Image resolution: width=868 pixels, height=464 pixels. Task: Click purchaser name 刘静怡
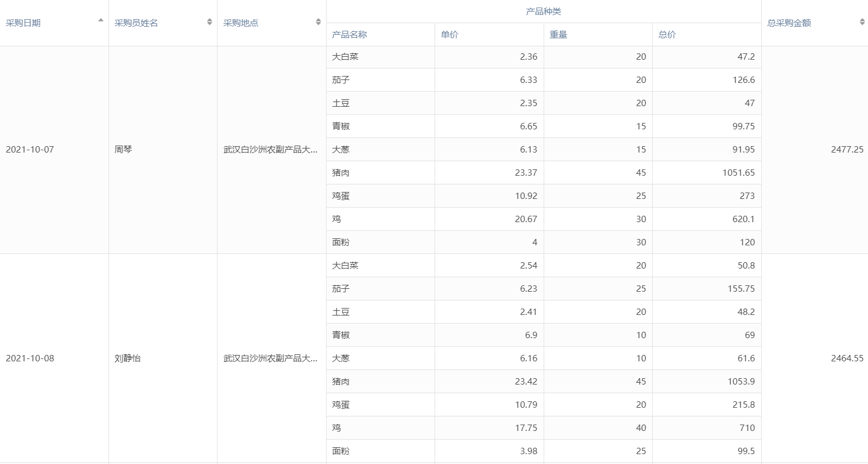tap(128, 358)
